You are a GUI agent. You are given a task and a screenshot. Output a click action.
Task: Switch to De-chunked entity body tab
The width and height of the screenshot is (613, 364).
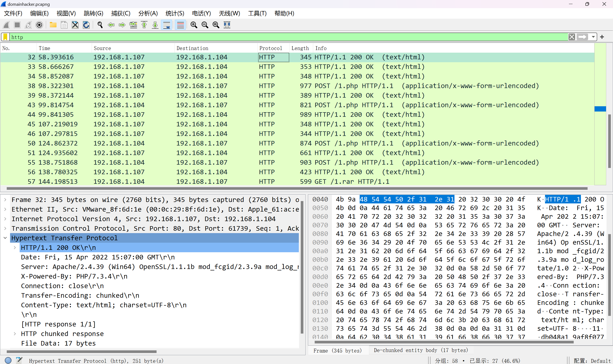point(421,350)
